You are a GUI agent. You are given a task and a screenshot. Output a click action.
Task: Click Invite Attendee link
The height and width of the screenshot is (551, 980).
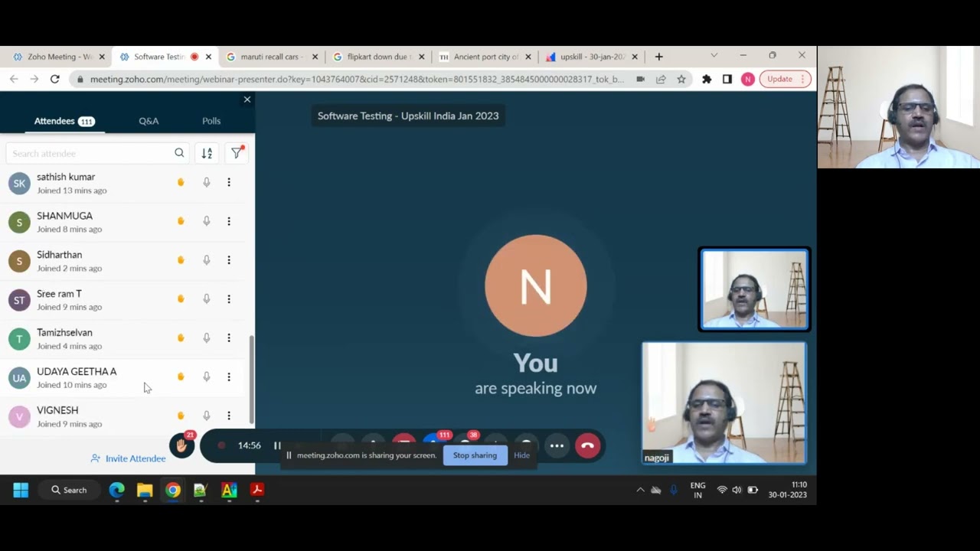[x=128, y=458]
